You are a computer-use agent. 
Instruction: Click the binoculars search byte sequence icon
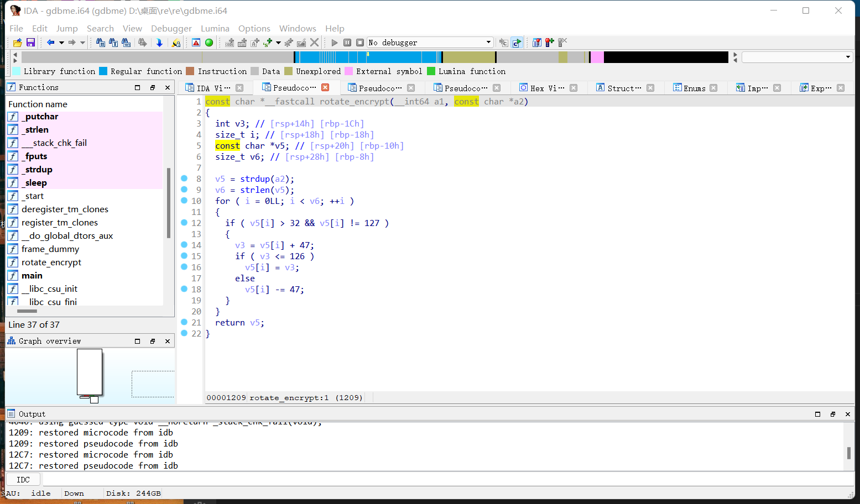click(x=126, y=43)
